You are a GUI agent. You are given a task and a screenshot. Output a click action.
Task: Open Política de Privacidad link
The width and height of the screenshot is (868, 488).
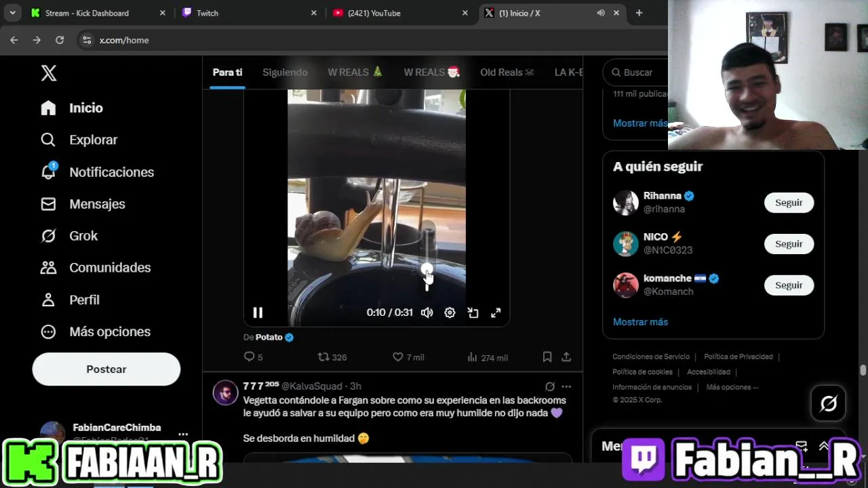coord(738,357)
